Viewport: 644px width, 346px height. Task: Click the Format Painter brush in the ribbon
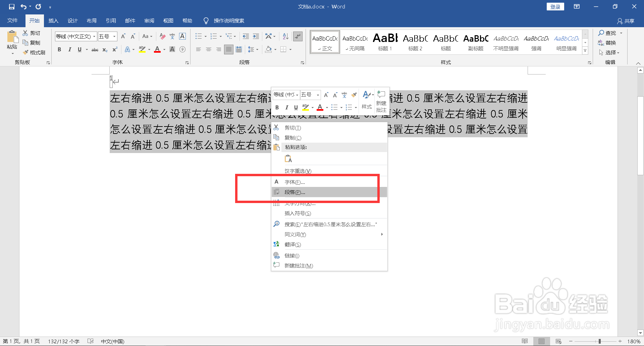click(x=34, y=52)
